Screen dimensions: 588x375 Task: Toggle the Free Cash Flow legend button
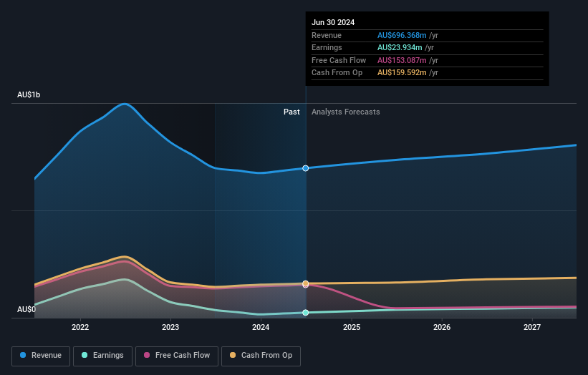click(177, 356)
